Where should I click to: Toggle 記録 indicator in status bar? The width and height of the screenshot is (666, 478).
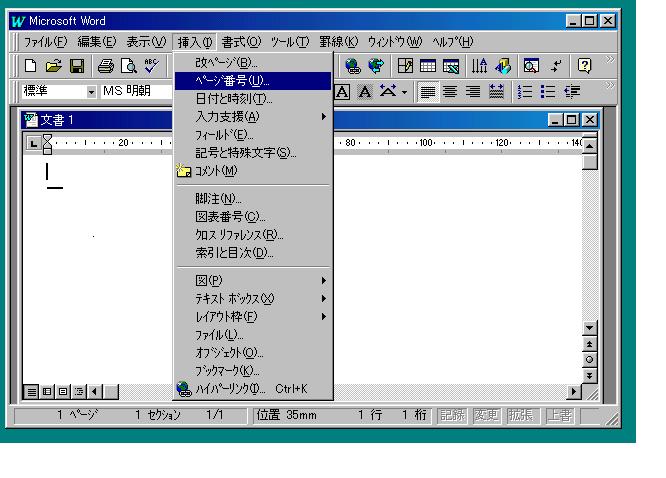tap(452, 415)
